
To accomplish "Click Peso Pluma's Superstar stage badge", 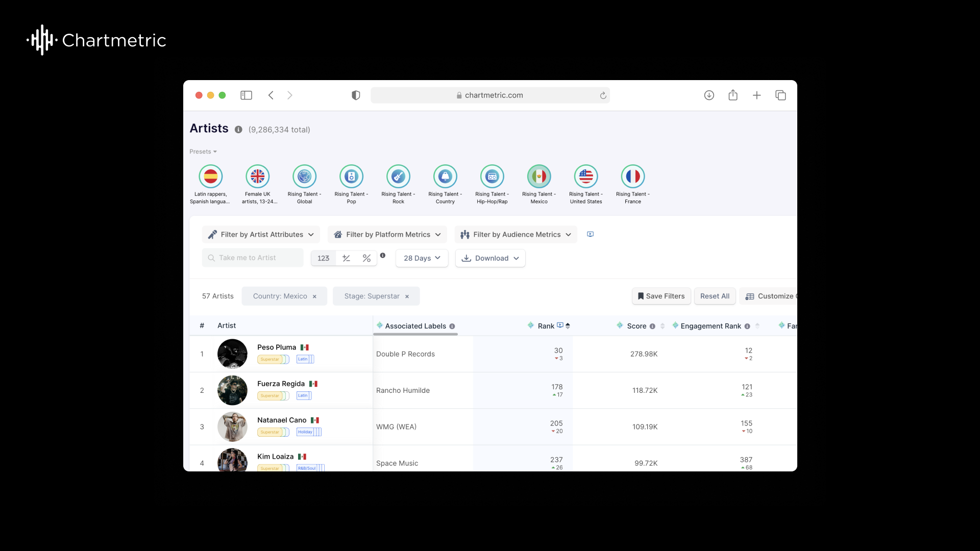I will [270, 359].
